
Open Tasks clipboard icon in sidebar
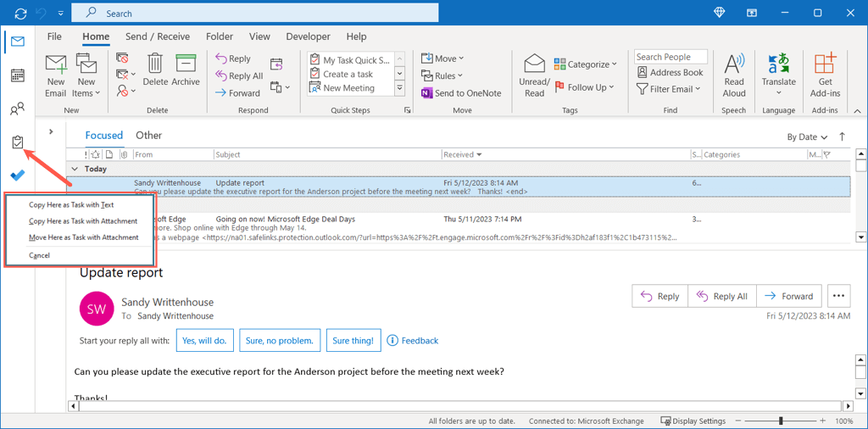(x=17, y=142)
